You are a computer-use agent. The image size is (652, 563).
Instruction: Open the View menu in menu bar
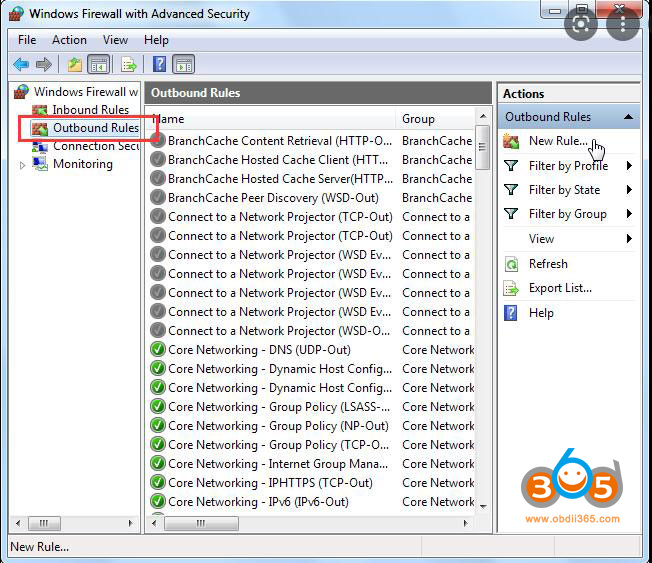click(115, 40)
